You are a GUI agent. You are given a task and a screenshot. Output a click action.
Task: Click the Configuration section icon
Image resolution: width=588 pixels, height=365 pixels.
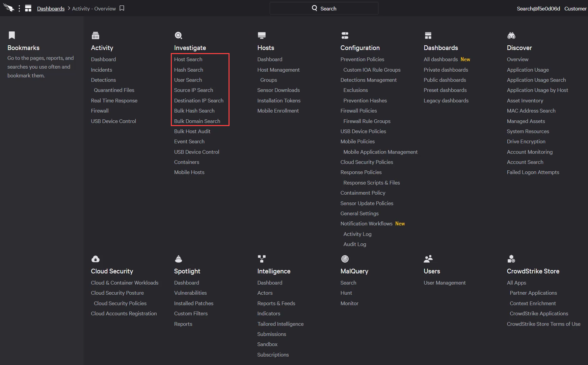[345, 35]
